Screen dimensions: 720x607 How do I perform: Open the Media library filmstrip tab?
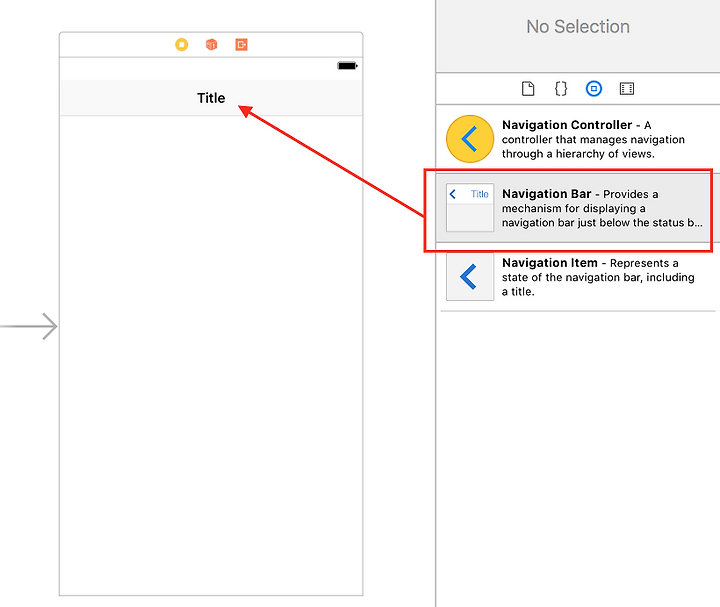point(627,89)
